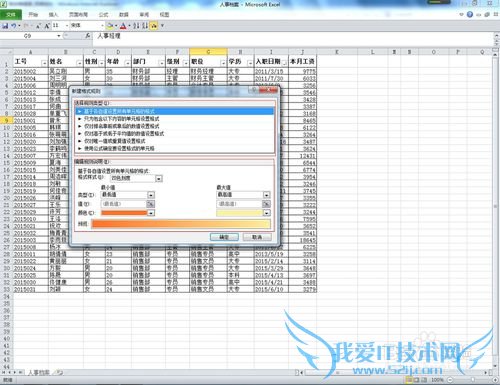Click the Save icon in quick access toolbar

[x=5, y=25]
